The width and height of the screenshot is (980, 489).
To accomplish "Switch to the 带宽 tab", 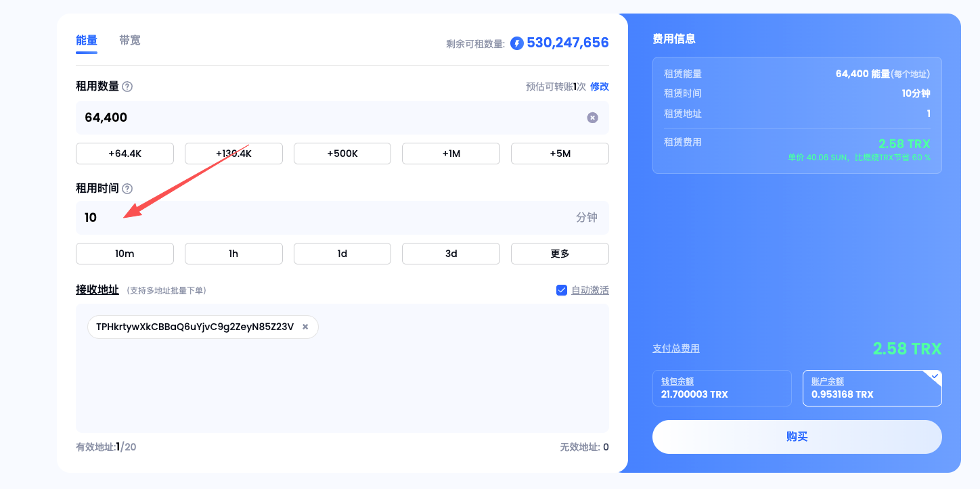I will coord(130,41).
